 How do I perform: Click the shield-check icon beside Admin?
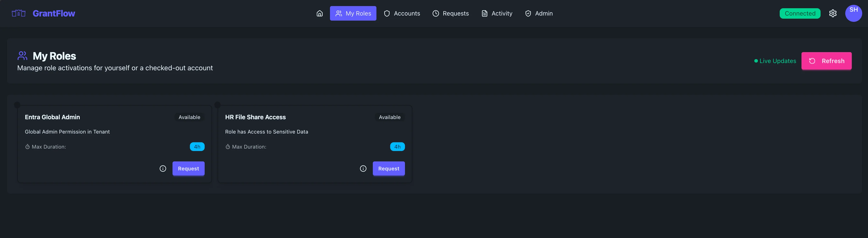(528, 13)
